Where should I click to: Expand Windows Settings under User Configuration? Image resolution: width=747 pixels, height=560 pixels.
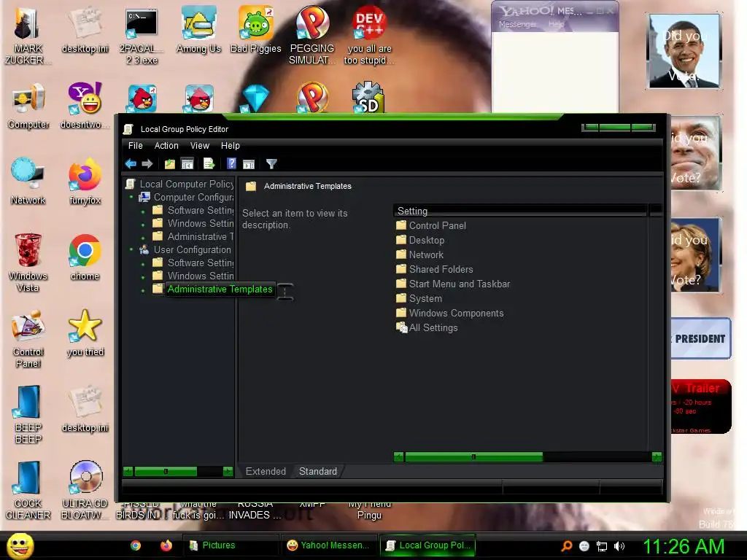[x=143, y=276]
